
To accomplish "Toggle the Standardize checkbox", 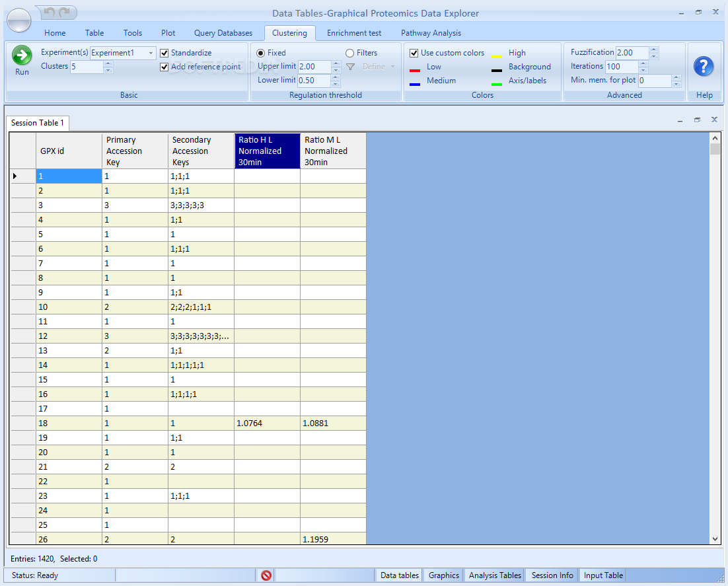I will (164, 53).
